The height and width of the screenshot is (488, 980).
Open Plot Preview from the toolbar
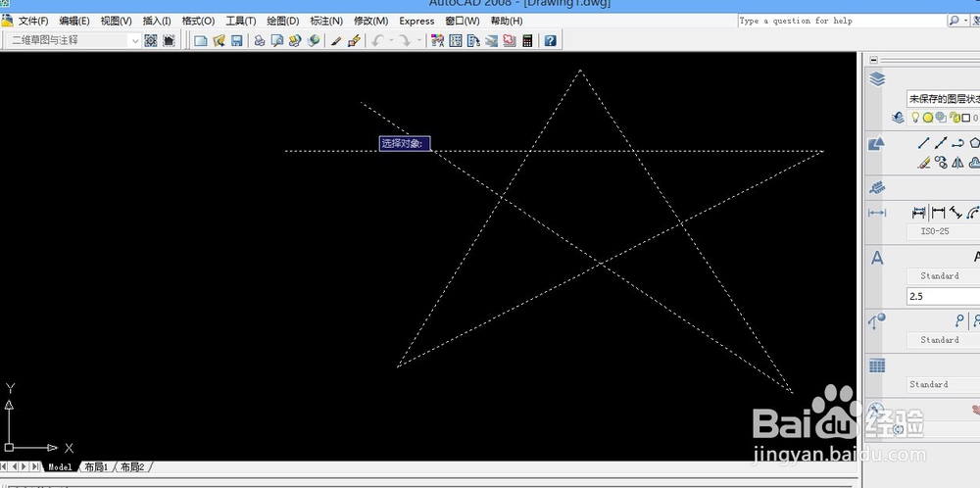tap(277, 40)
